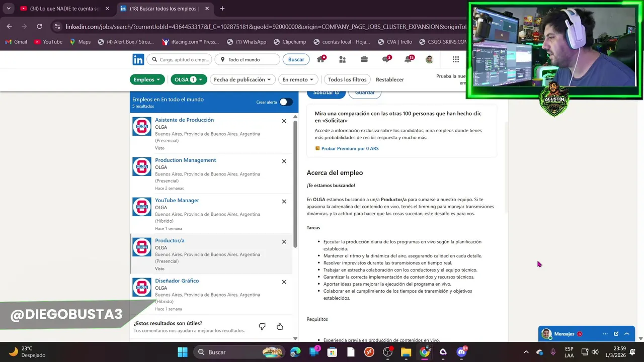The image size is (644, 362).
Task: Open the tab search dropdown arrow
Action: tap(9, 9)
